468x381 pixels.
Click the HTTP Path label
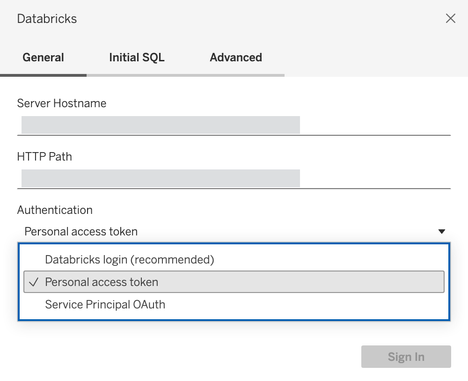45,157
